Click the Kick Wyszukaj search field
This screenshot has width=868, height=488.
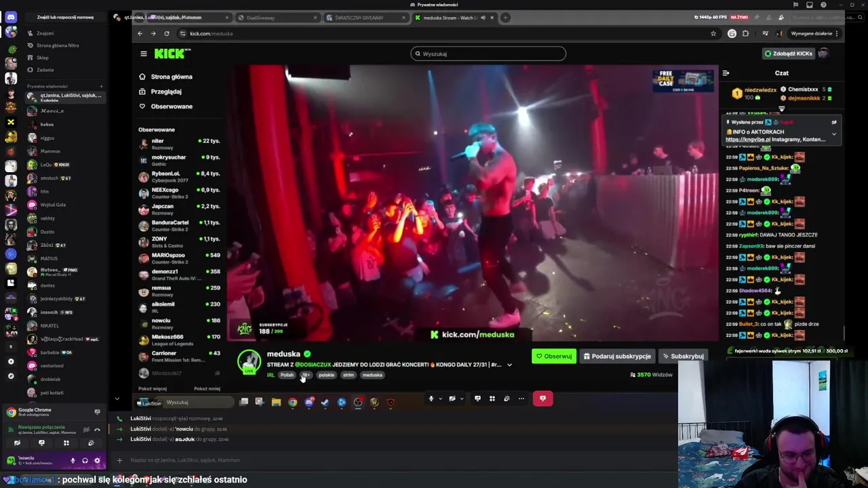(x=488, y=54)
